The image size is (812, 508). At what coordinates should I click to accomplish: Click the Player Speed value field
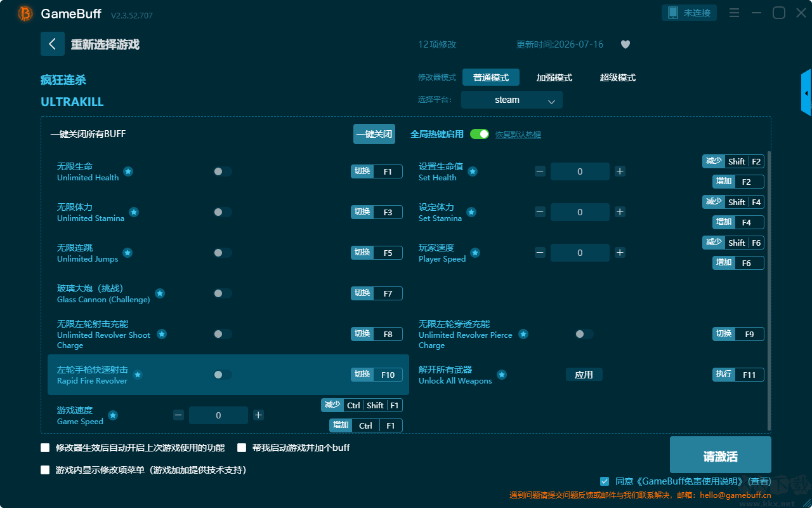click(x=580, y=253)
